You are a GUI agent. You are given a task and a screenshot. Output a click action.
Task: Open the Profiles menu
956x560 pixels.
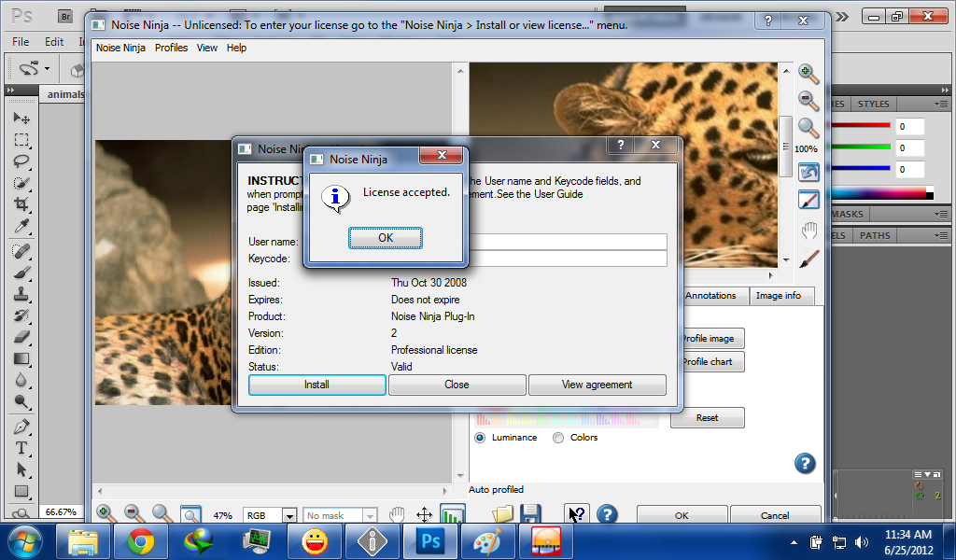point(172,48)
